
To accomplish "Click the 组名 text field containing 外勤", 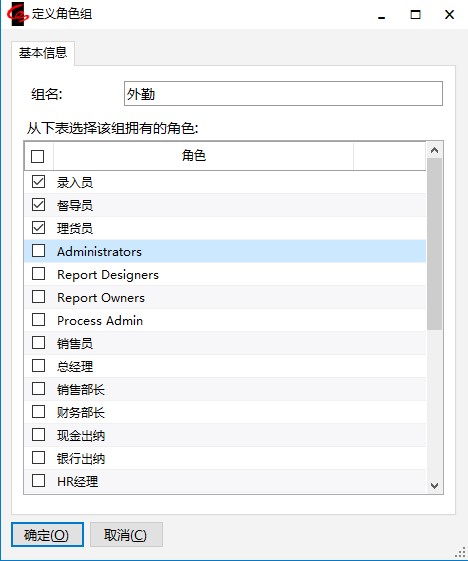I will [283, 94].
